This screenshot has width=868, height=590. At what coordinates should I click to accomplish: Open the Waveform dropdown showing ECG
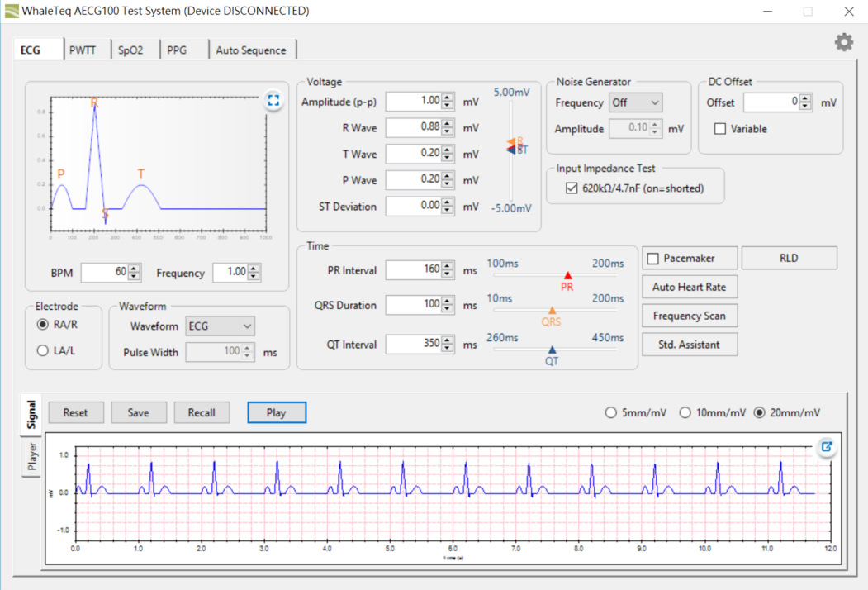[220, 326]
